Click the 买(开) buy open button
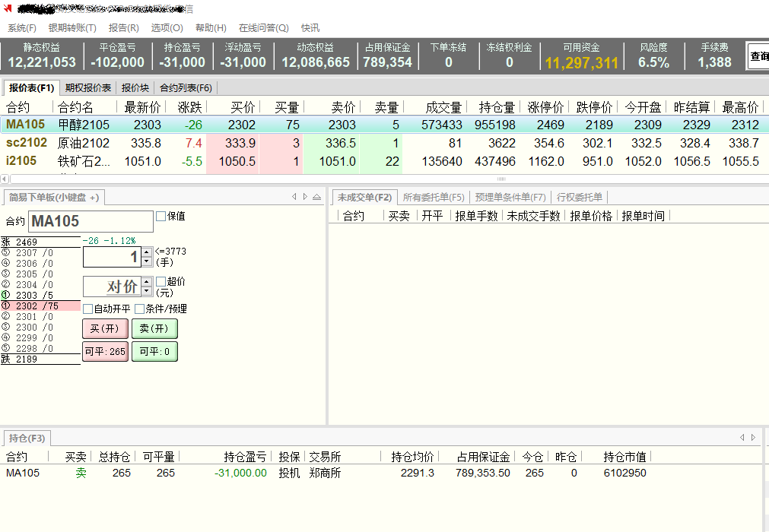Image resolution: width=769 pixels, height=532 pixels. 105,329
